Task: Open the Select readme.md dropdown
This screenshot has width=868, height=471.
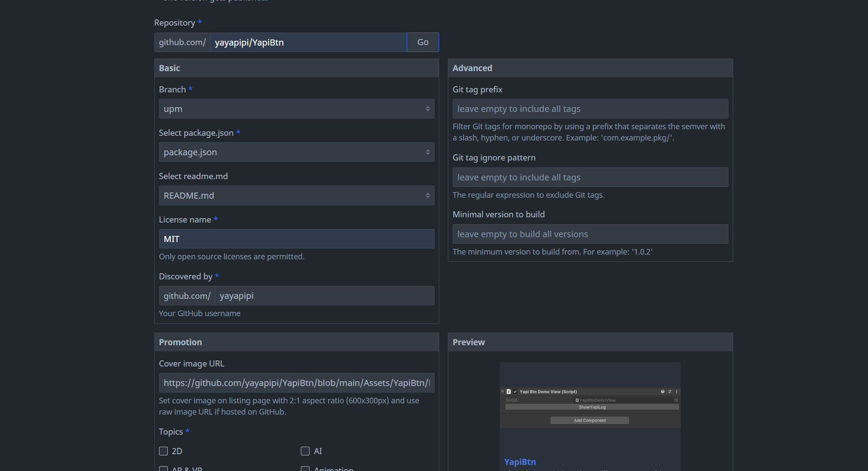Action: pos(296,196)
